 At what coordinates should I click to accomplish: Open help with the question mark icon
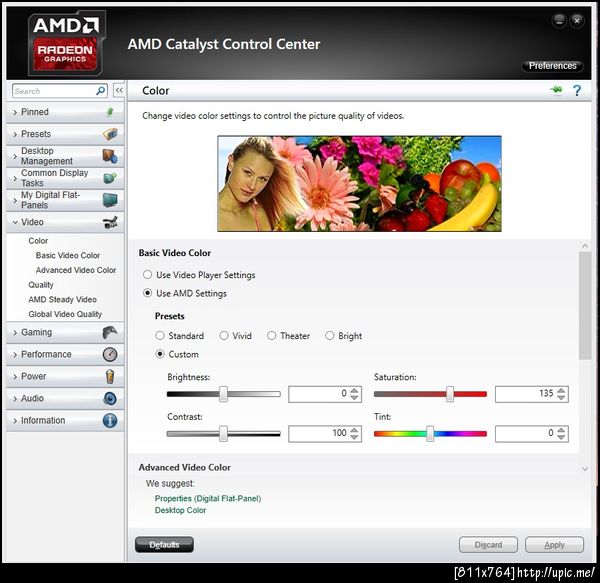coord(577,91)
